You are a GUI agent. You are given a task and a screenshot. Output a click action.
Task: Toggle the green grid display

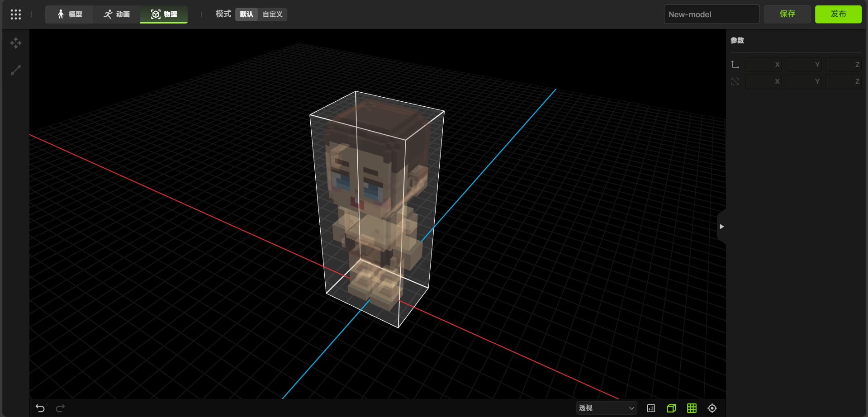coord(692,408)
